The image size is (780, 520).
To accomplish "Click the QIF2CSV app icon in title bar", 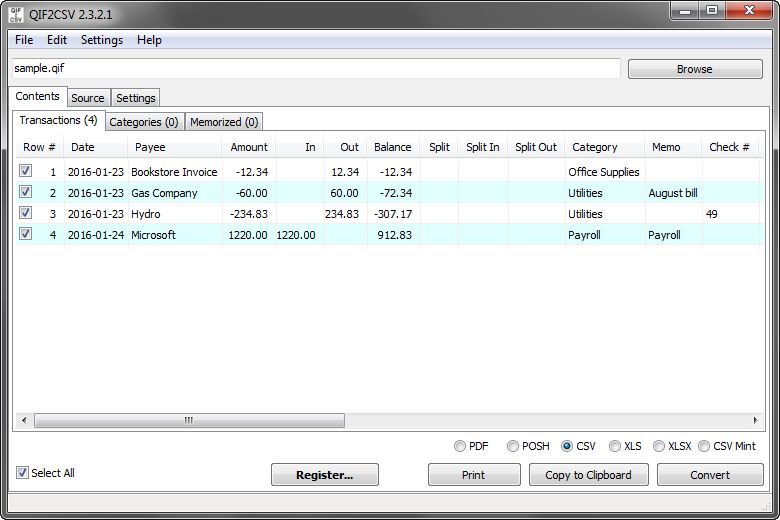I will pyautogui.click(x=16, y=14).
